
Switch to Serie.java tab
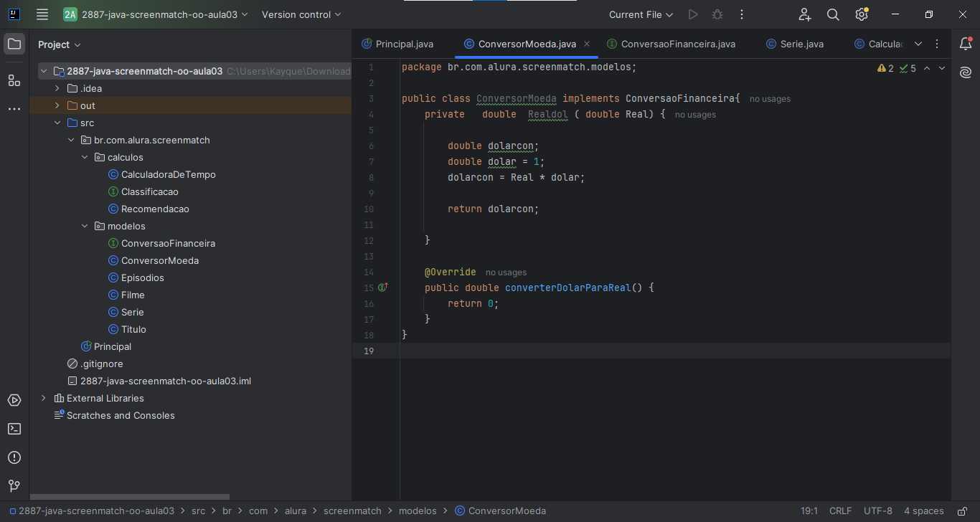coord(795,44)
